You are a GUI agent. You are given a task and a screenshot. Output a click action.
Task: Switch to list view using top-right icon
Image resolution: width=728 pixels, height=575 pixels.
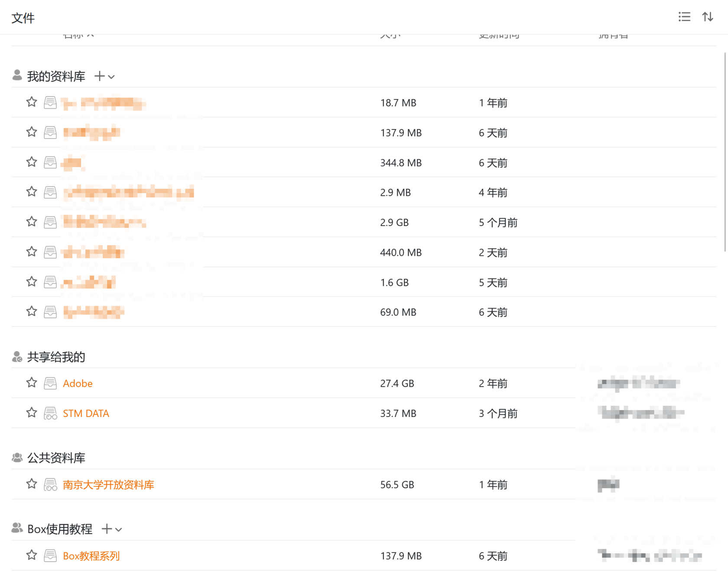[x=684, y=17]
